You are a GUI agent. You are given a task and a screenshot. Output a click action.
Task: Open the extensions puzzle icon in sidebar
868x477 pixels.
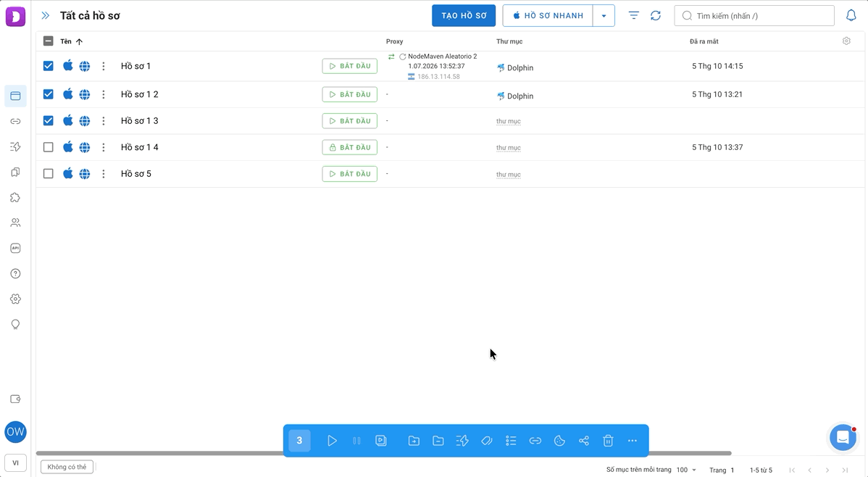point(15,197)
